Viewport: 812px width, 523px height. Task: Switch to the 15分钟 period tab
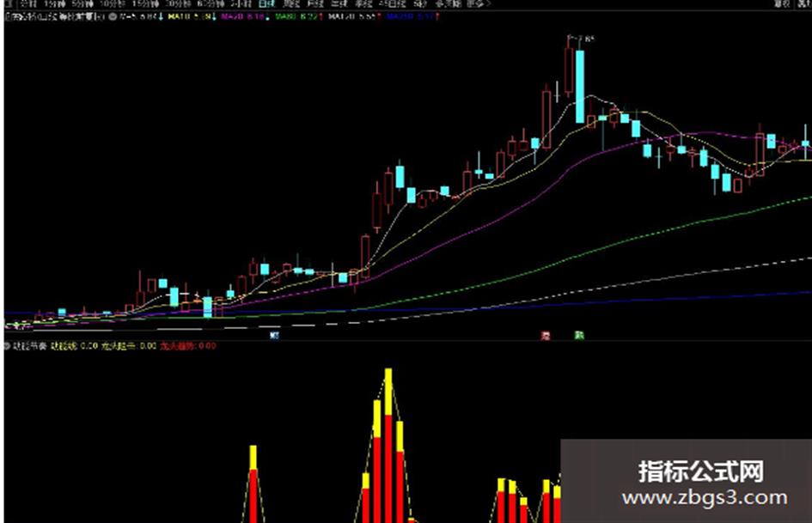145,3
